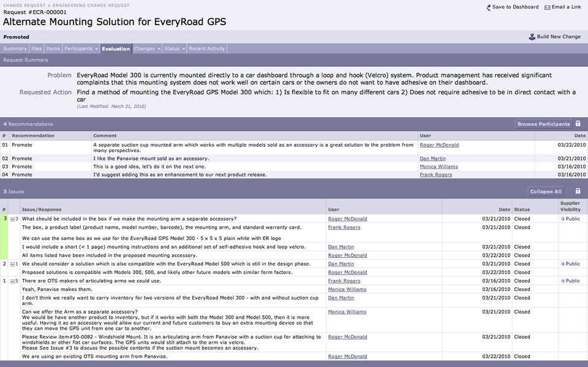Collapse the issue 1 response thread

(x=12, y=281)
